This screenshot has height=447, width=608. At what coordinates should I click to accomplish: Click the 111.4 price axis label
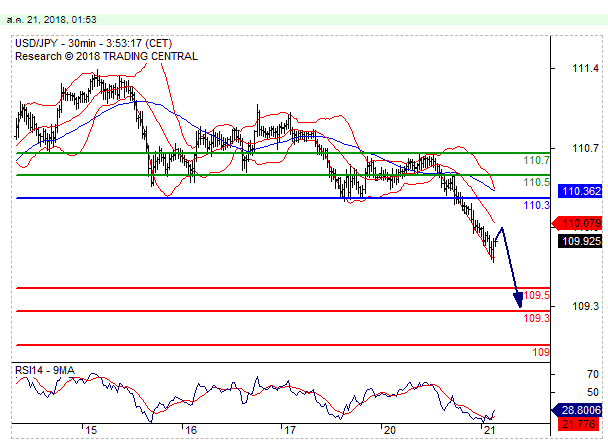point(586,69)
